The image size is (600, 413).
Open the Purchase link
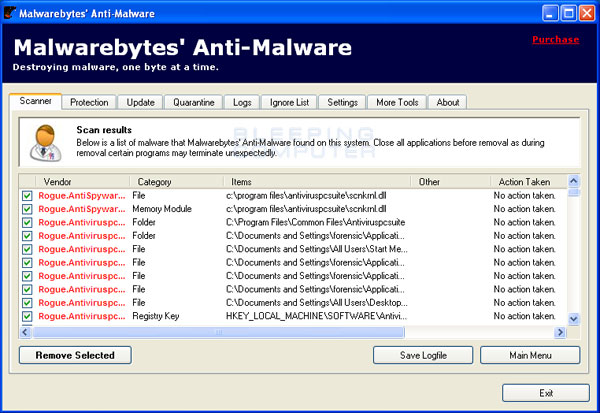(x=556, y=39)
